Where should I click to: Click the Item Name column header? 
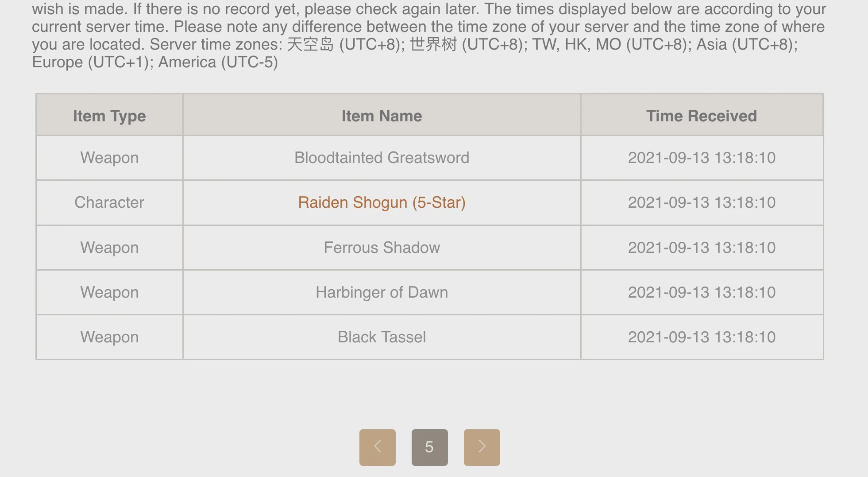coord(382,116)
